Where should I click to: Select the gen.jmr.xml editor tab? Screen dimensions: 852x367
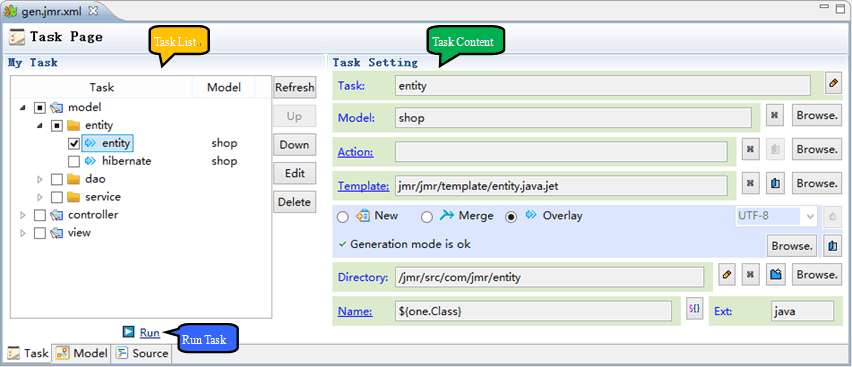[x=51, y=10]
